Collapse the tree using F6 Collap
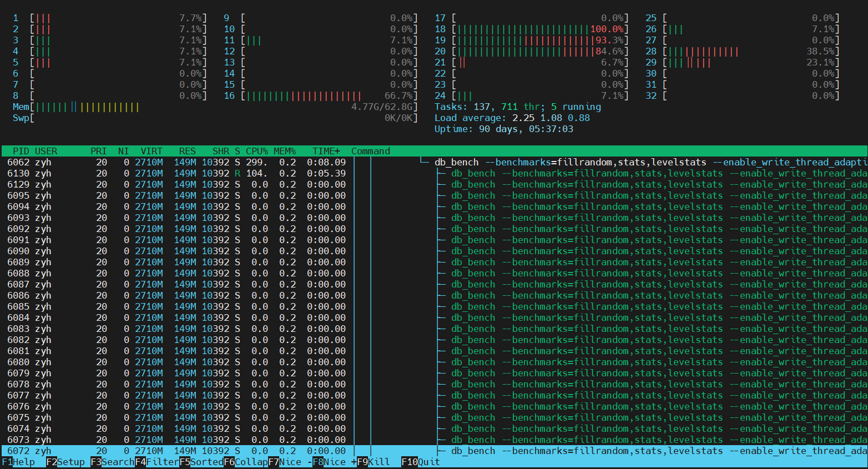The height and width of the screenshot is (469, 868). click(244, 462)
